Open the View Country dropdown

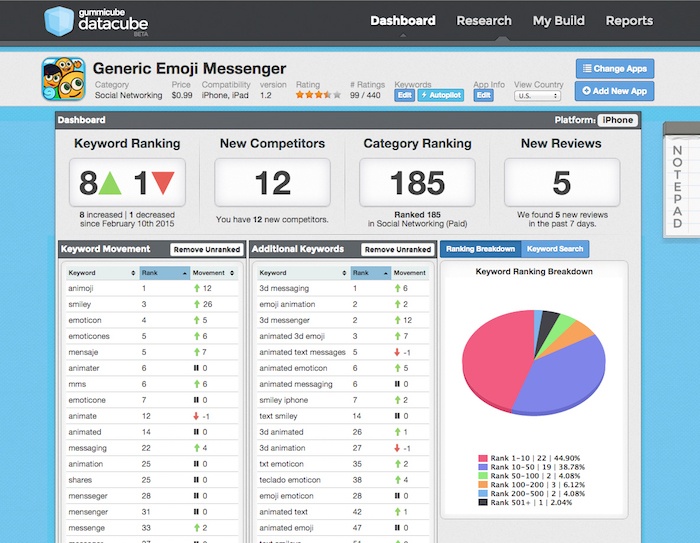click(x=537, y=96)
